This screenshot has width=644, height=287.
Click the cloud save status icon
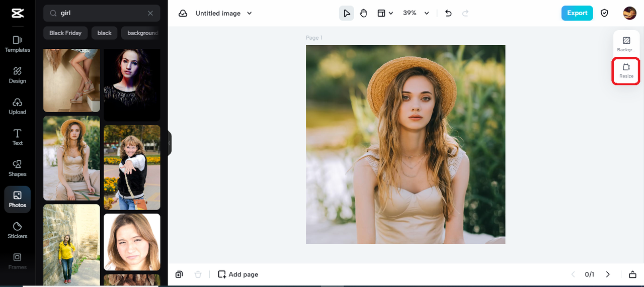183,14
